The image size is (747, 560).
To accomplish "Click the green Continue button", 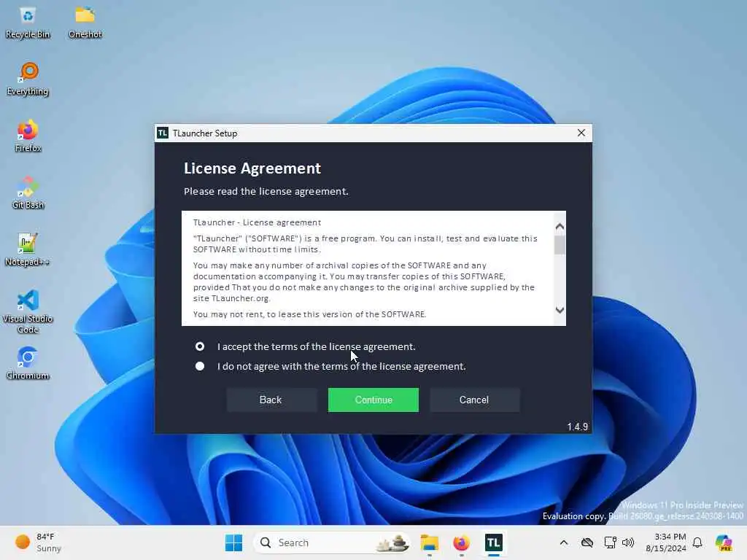I will (x=373, y=400).
